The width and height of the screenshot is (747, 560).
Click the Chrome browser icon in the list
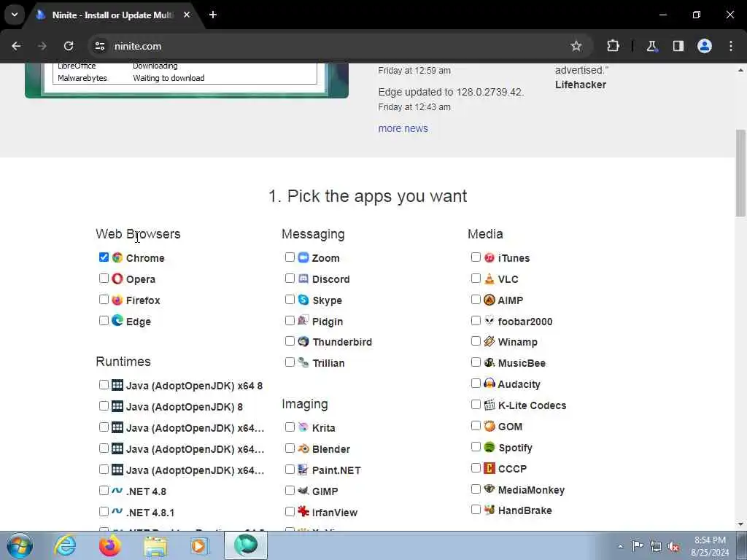[x=117, y=257]
